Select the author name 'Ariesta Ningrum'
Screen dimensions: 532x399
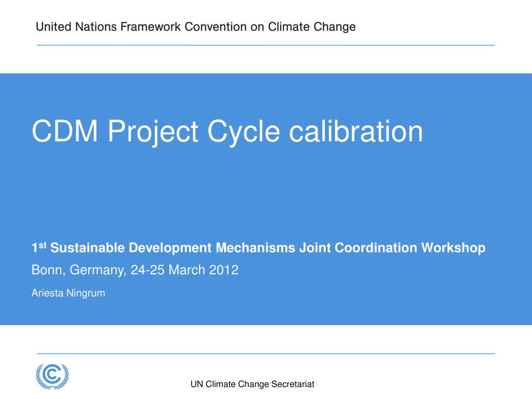pyautogui.click(x=68, y=293)
